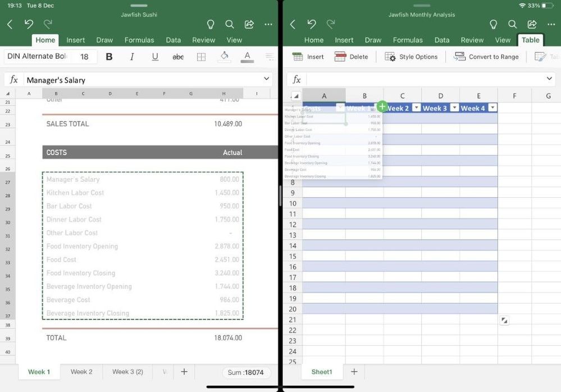Click the font size field showing 18

point(84,57)
